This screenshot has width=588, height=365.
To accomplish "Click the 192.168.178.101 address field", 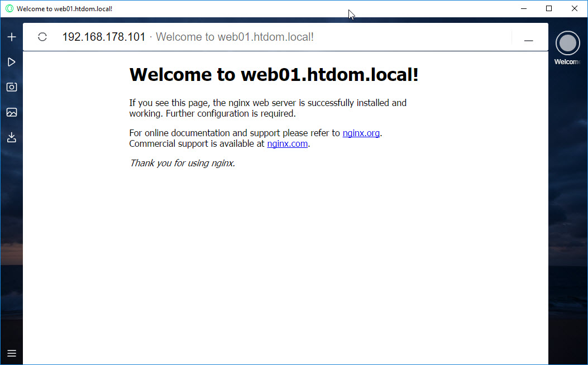I will pyautogui.click(x=103, y=37).
